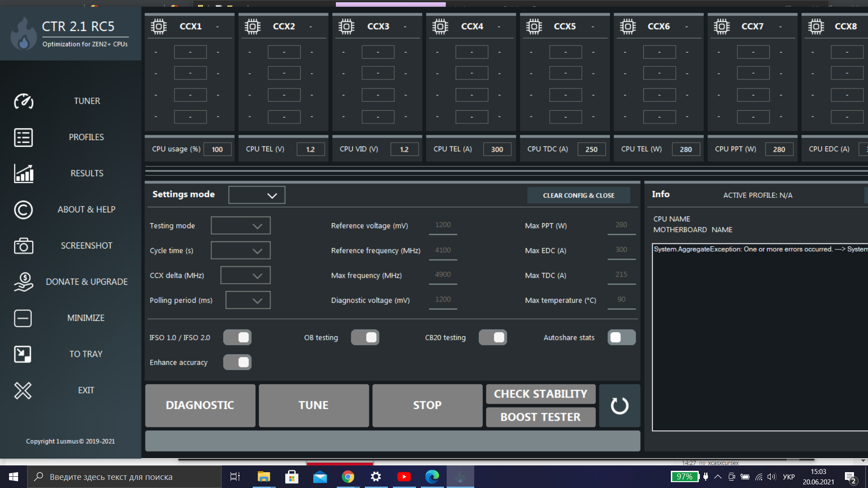This screenshot has height=488, width=868.
Task: Click the Results bar chart icon
Action: [x=24, y=174]
